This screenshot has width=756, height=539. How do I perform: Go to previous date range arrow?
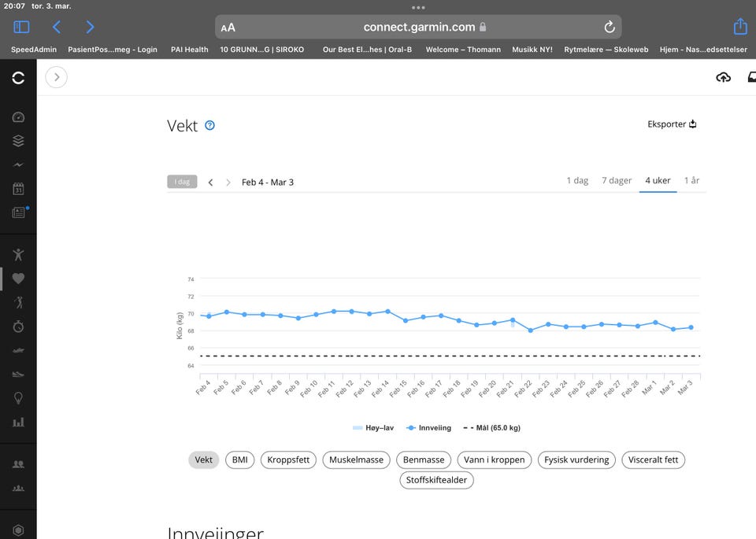click(x=211, y=183)
